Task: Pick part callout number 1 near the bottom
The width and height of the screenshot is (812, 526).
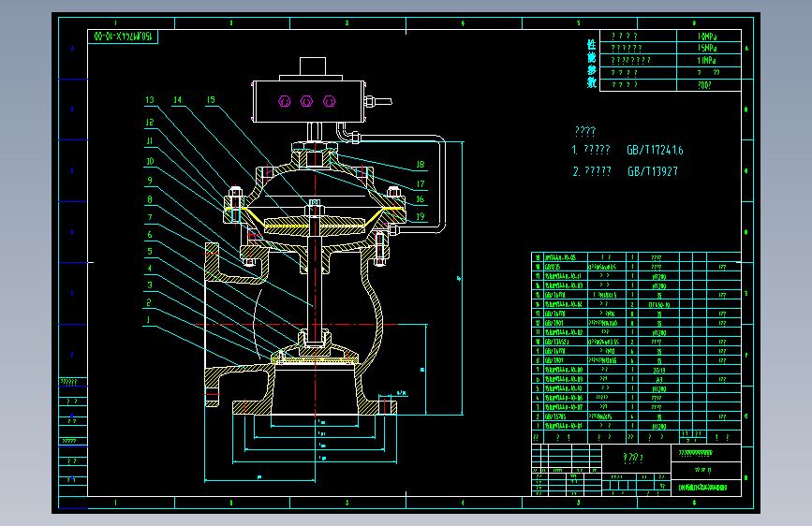Action: click(x=149, y=320)
